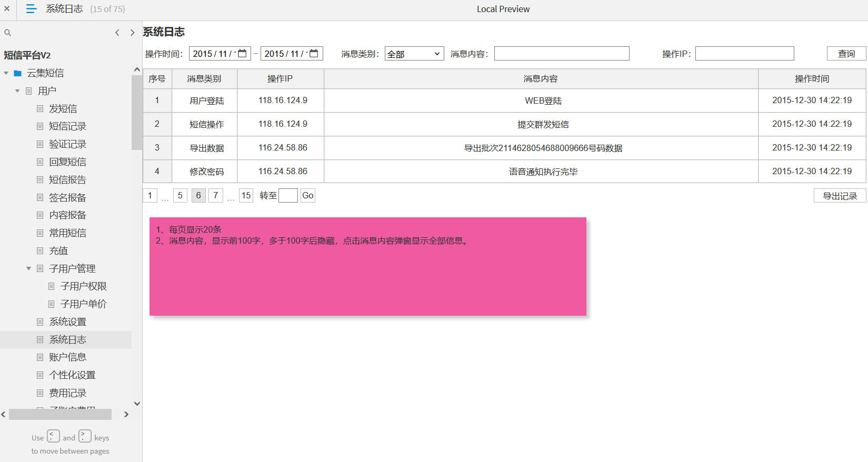The height and width of the screenshot is (462, 868).
Task: Close the preview with the X icon
Action: (x=7, y=8)
